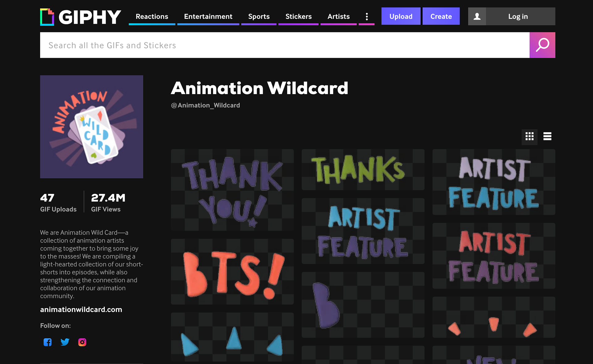The image size is (593, 364).
Task: Click the Follow on: label
Action: coord(55,325)
